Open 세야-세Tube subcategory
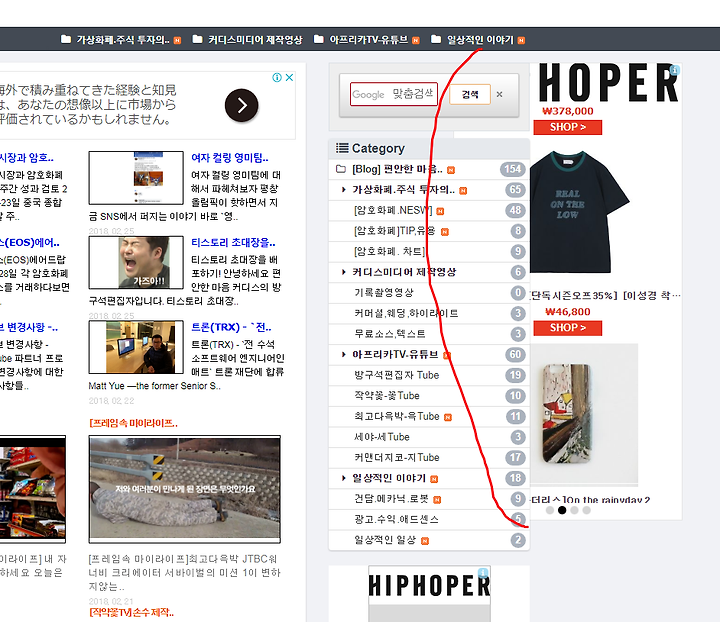Screen dimensions: 720x622 (x=382, y=437)
